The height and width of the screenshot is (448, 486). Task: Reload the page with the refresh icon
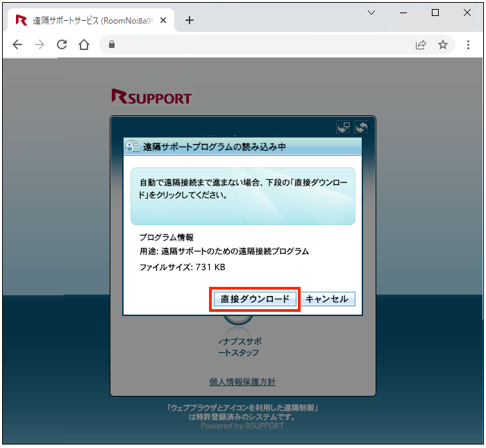(x=62, y=44)
